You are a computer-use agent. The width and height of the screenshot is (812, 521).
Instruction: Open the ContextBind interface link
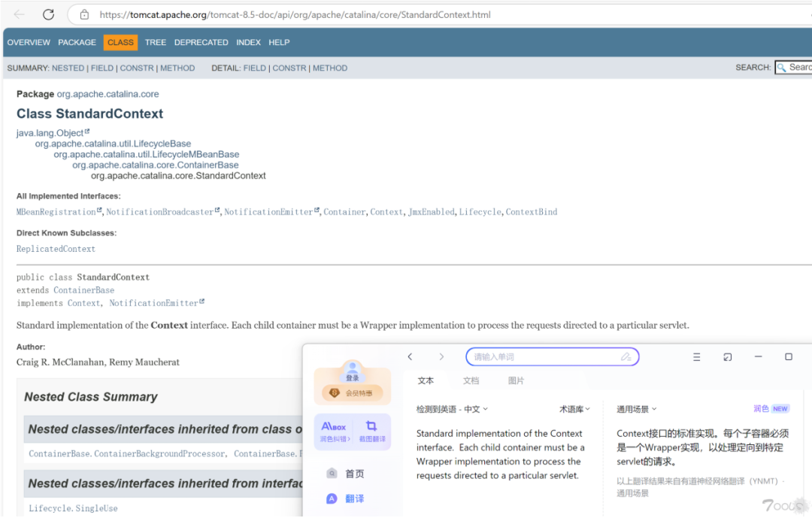coord(532,212)
